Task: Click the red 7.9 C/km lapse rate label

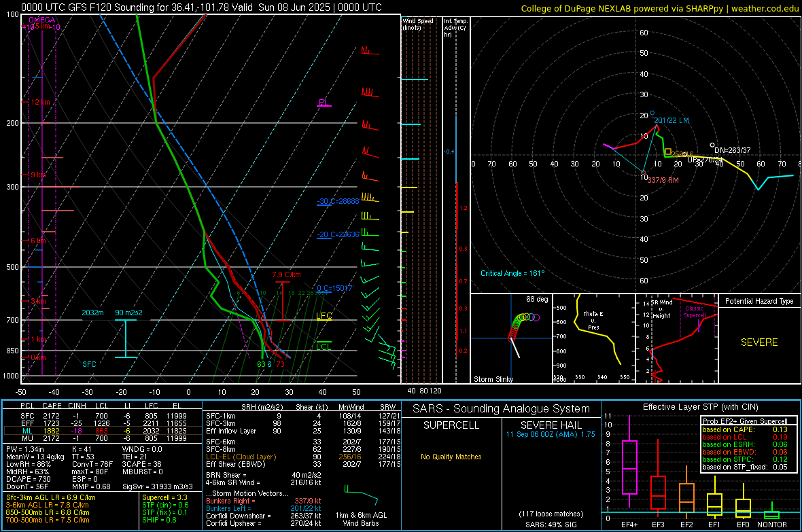Action: click(x=286, y=274)
